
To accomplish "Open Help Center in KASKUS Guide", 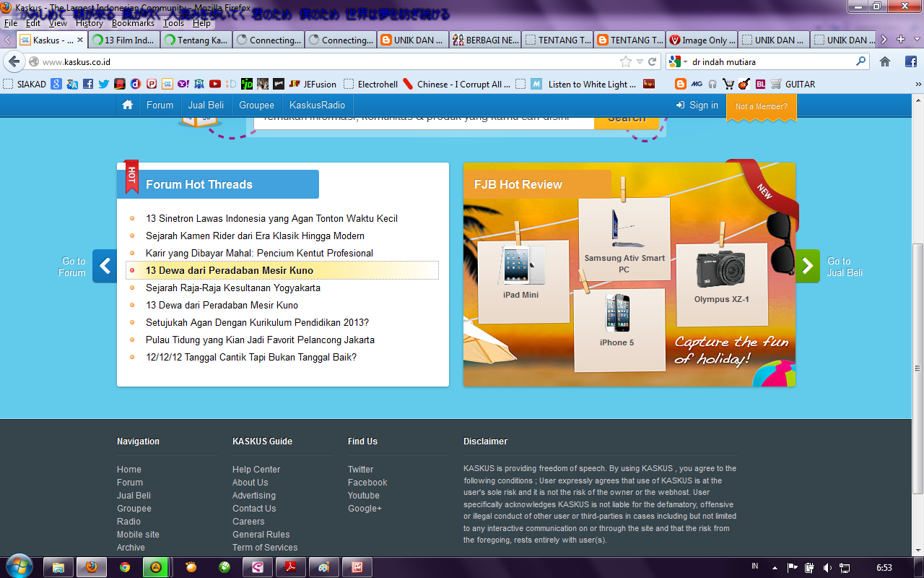I will [x=256, y=470].
